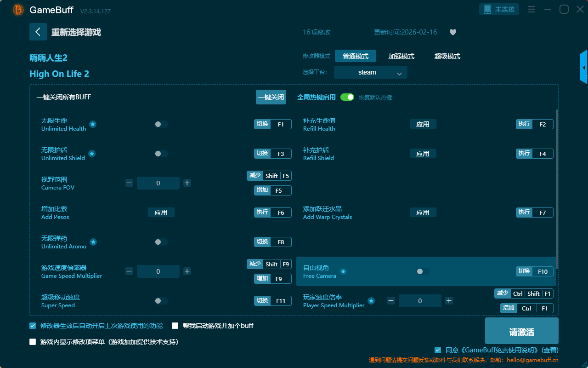Open the hamburger menu icon in title bar
The image size is (588, 368).
531,10
